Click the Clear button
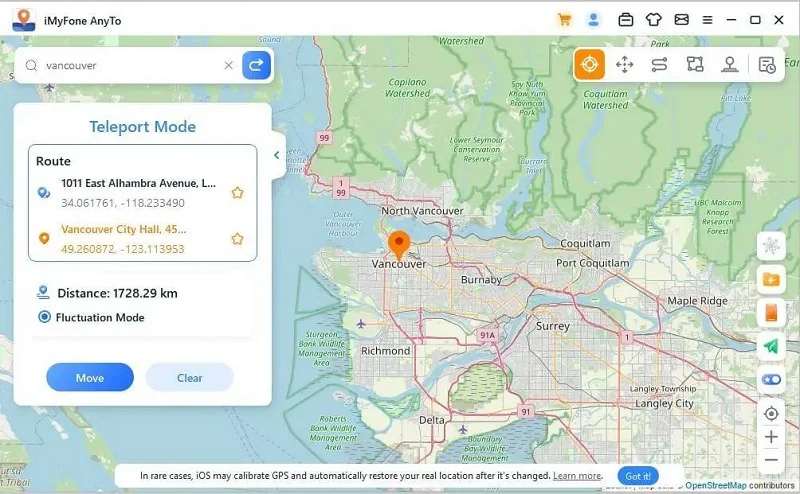800x494 pixels. 189,378
